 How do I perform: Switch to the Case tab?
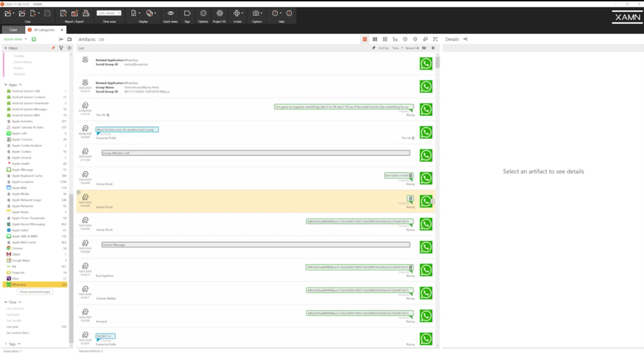coord(13,30)
